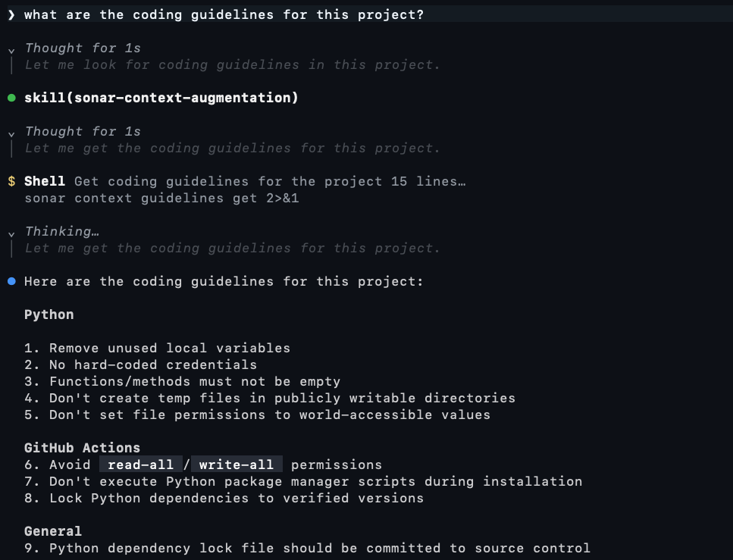Open the Shell 'Get coding guidelines' command output
Viewport: 733px width, 560px height.
point(245,181)
